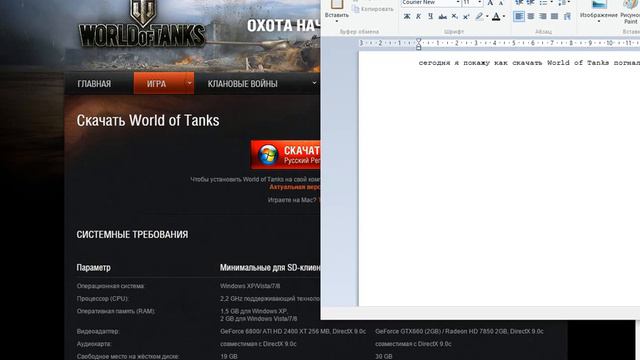Open КЛАНОВЫЕ ВОЙНЫ menu on the site
The width and height of the screenshot is (640, 360).
point(242,84)
